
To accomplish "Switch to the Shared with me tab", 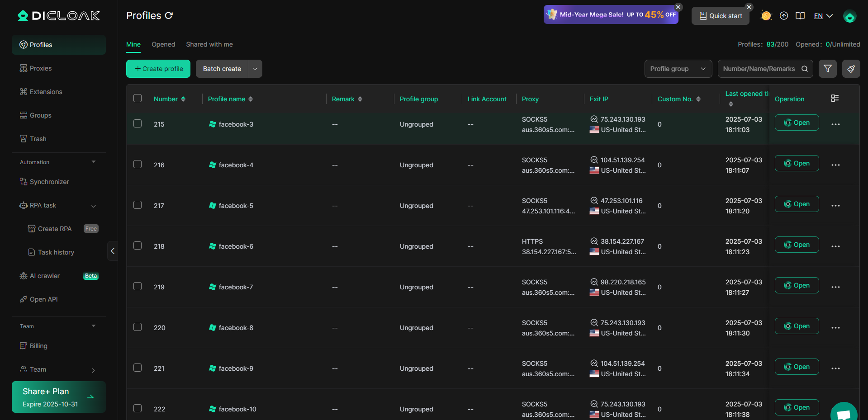I will tap(209, 44).
